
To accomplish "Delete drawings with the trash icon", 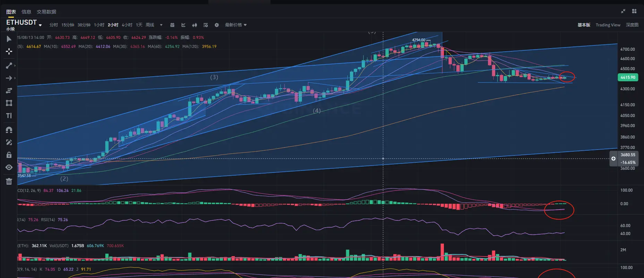I will (x=9, y=181).
